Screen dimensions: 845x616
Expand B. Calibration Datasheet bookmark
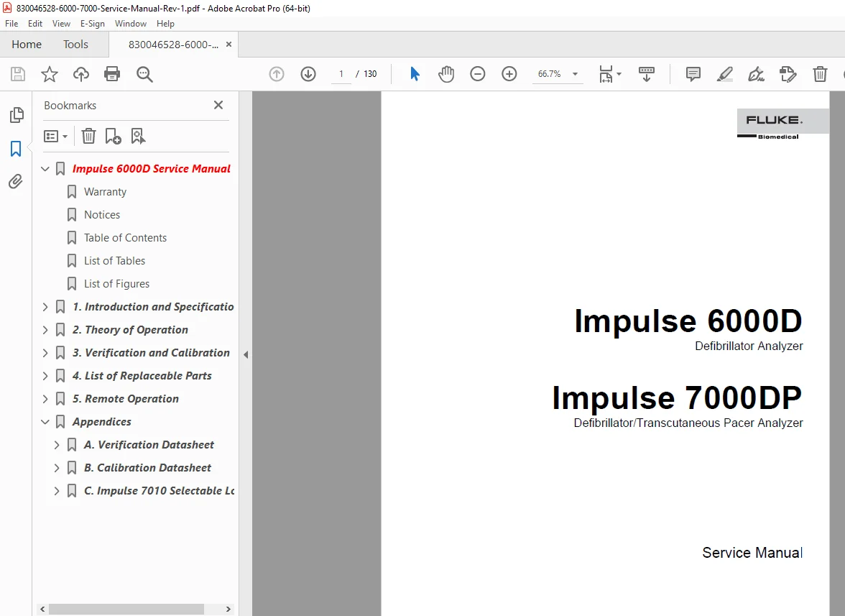point(57,468)
